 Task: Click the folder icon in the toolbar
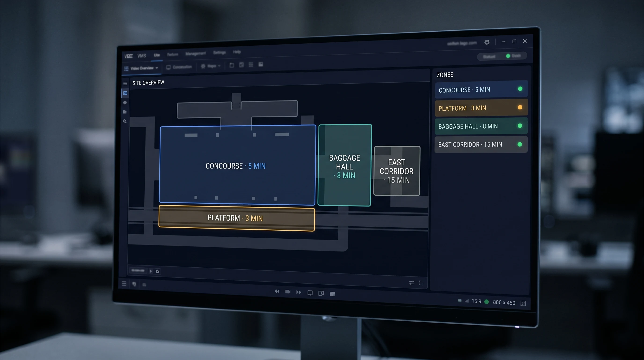[232, 65]
